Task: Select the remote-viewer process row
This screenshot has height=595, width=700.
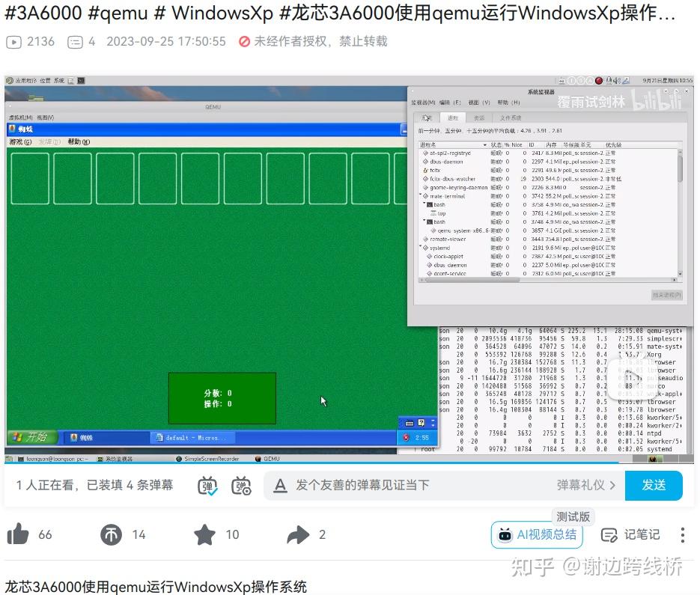Action: 549,239
